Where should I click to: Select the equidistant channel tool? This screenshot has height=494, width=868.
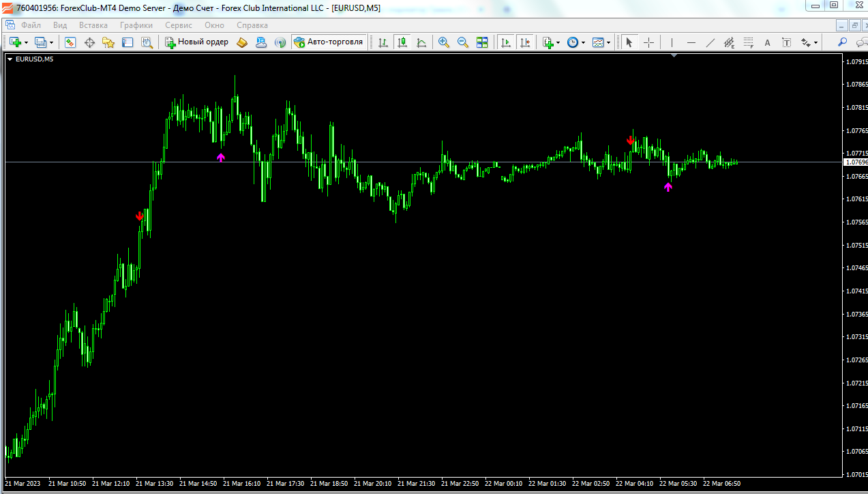pos(729,42)
